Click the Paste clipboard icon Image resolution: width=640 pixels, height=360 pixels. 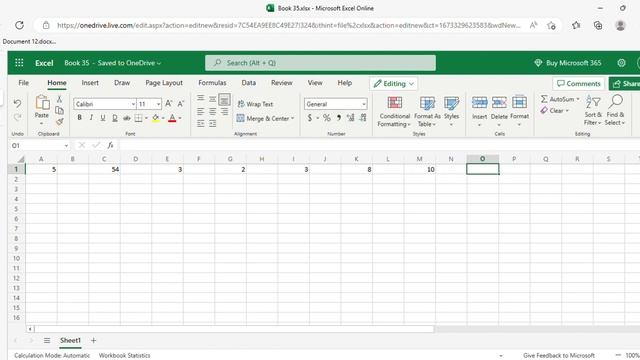click(x=42, y=103)
